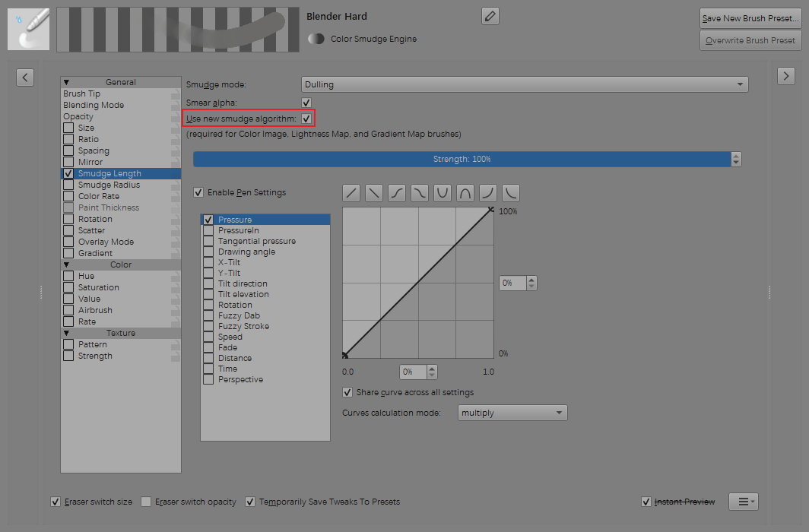Click the rename brush pencil icon
This screenshot has width=809, height=532.
point(490,16)
